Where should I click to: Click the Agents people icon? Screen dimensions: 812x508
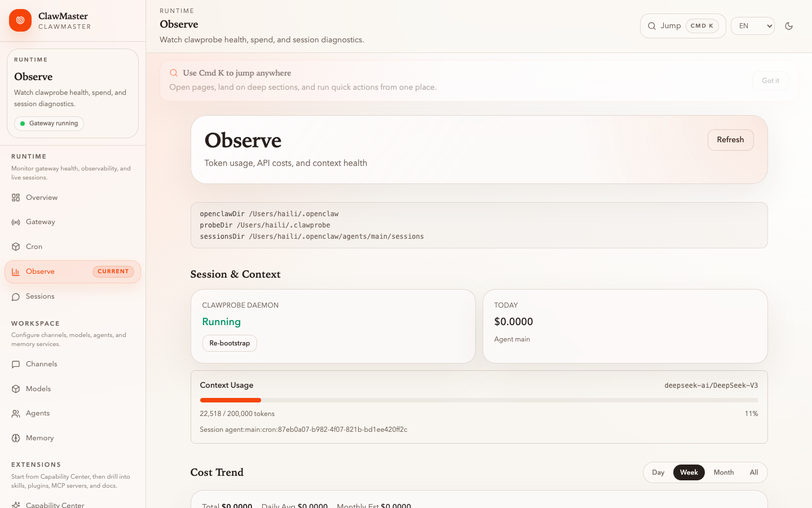[x=16, y=413]
